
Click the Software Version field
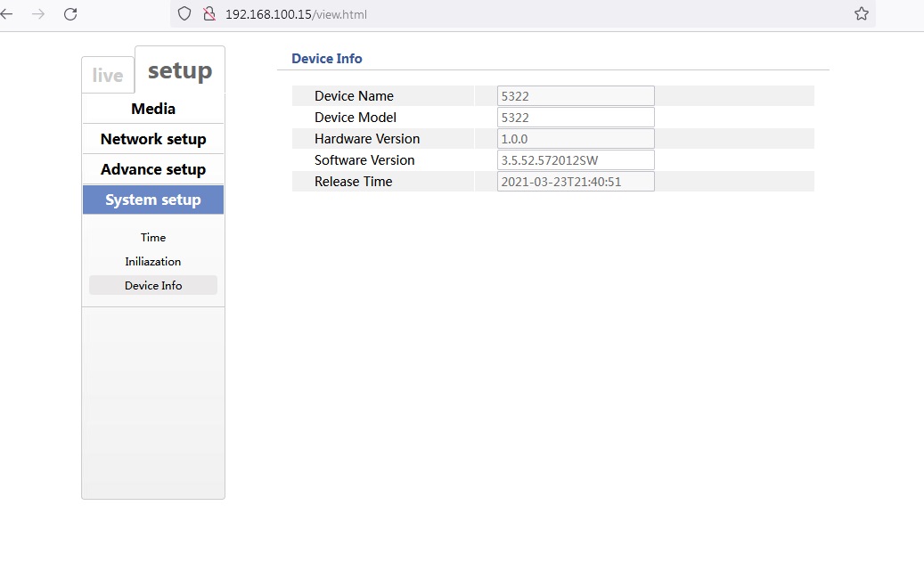point(576,160)
